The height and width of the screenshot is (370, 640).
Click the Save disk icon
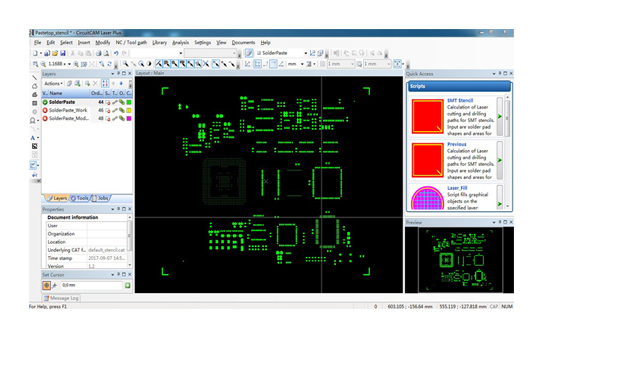pyautogui.click(x=63, y=53)
